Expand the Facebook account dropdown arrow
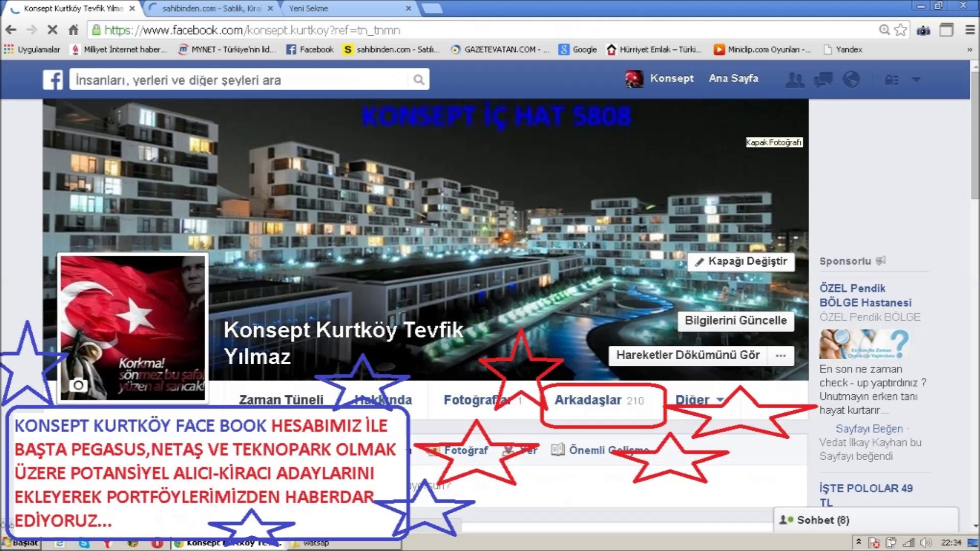Image resolution: width=980 pixels, height=551 pixels. 916,80
